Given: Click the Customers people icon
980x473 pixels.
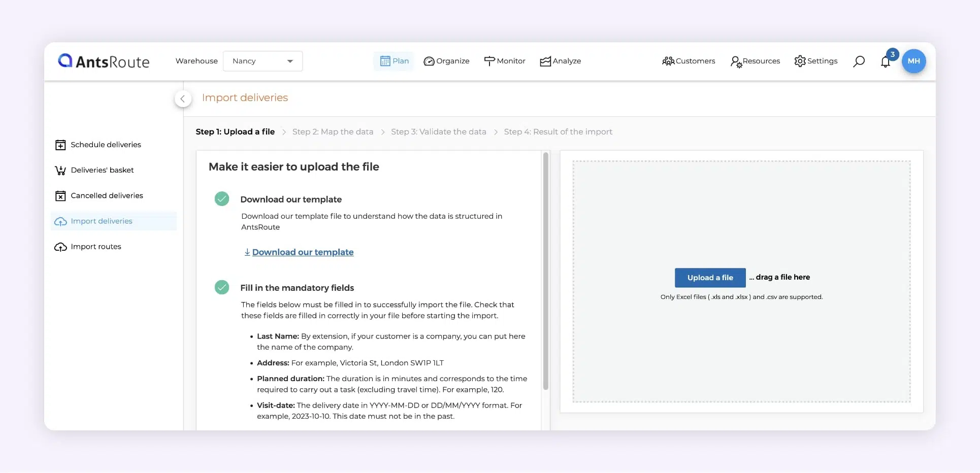Looking at the screenshot, I should pyautogui.click(x=668, y=61).
